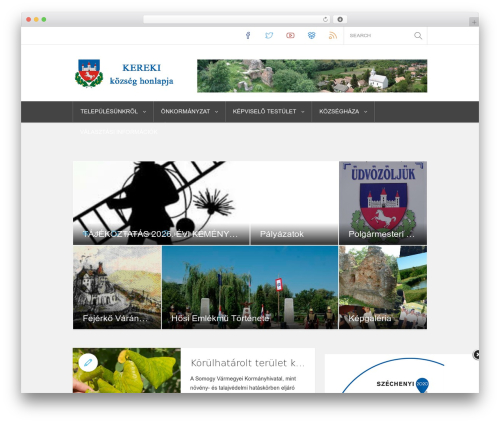Close the Széchenyi 2020 popup banner
Screen dimensions: 500x423
(476, 355)
